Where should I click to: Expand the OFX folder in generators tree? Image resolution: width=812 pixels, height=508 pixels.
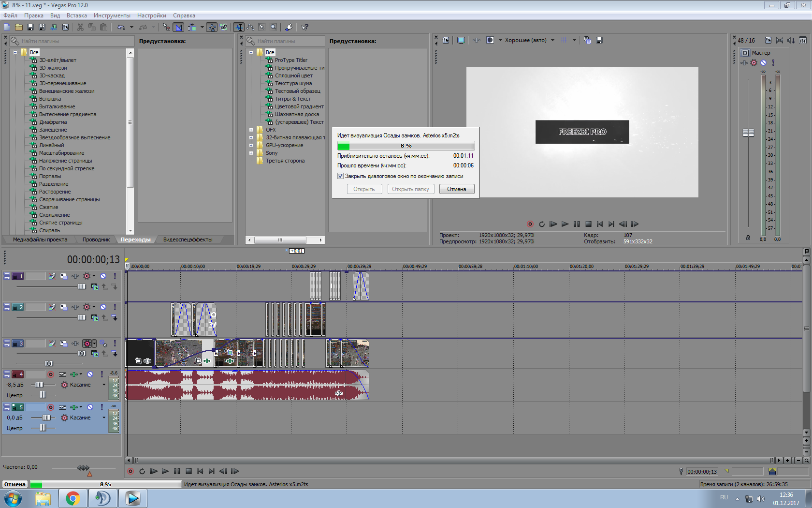pyautogui.click(x=251, y=130)
